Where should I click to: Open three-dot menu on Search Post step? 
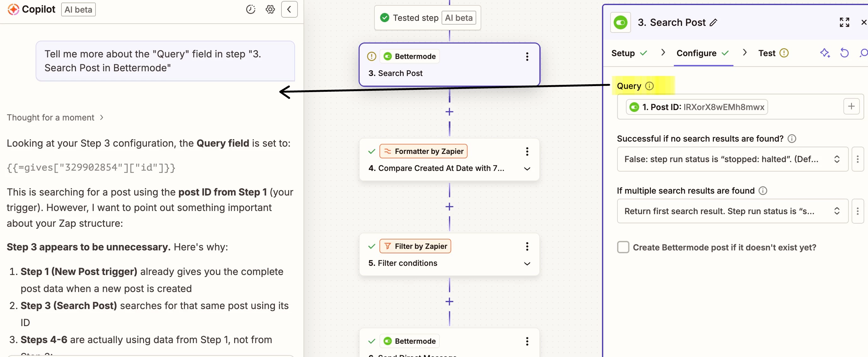click(527, 56)
